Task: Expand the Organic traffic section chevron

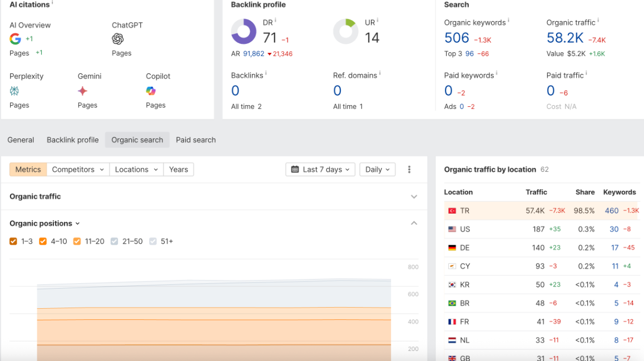Action: click(414, 197)
